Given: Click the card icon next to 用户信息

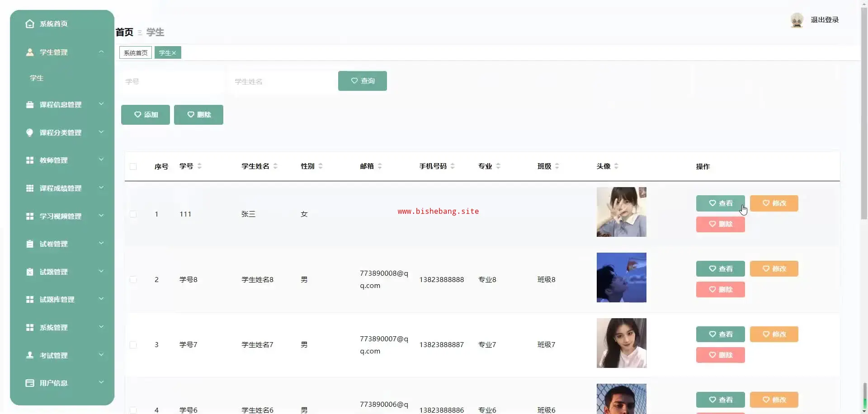Looking at the screenshot, I should [30, 383].
